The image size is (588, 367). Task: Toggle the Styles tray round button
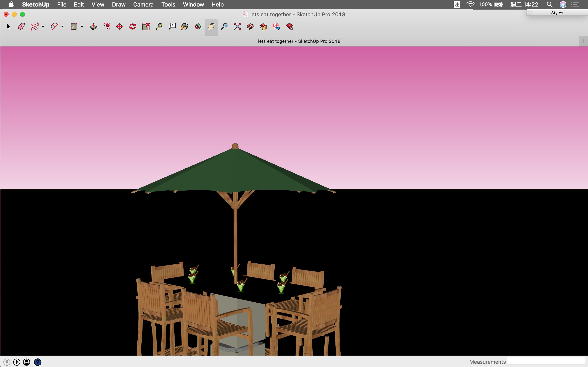(x=530, y=13)
